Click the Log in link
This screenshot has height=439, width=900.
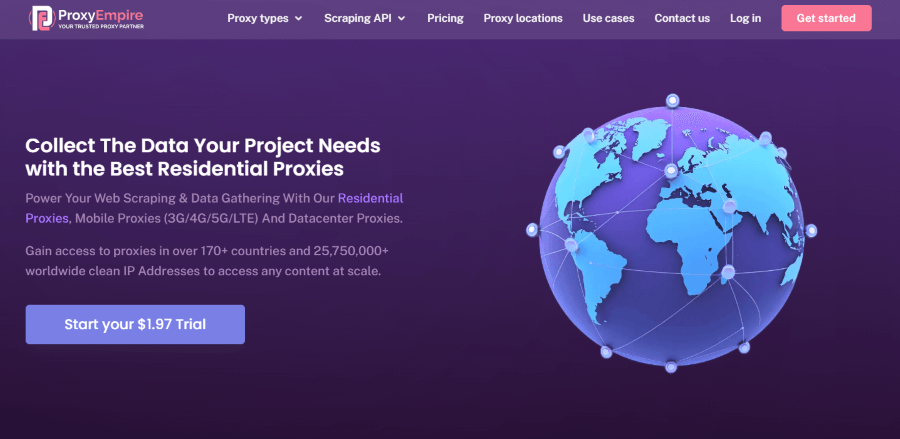tap(746, 18)
